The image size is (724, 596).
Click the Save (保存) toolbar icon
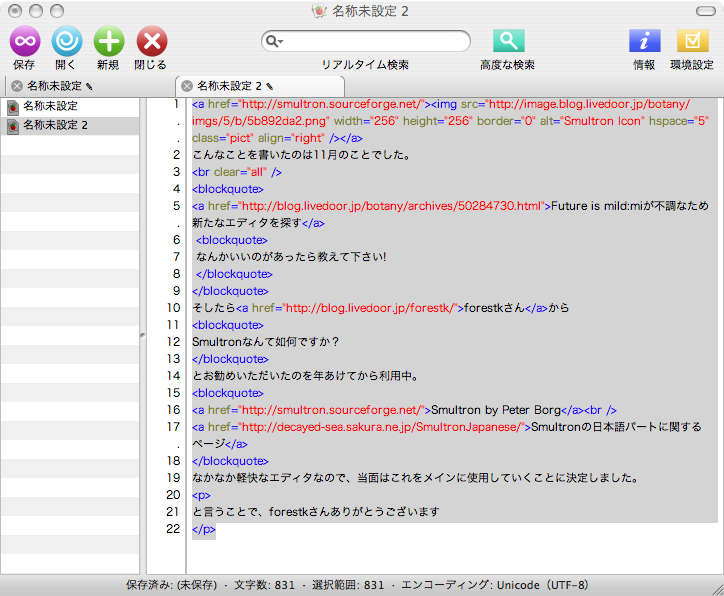(x=25, y=41)
